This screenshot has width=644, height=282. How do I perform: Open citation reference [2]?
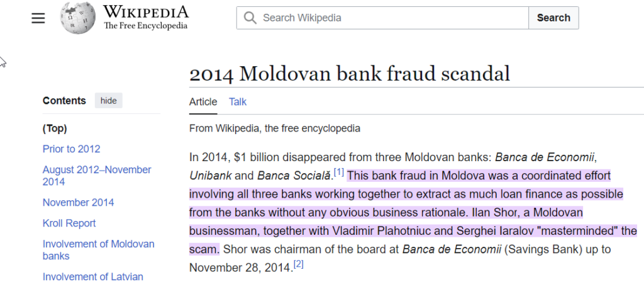299,264
